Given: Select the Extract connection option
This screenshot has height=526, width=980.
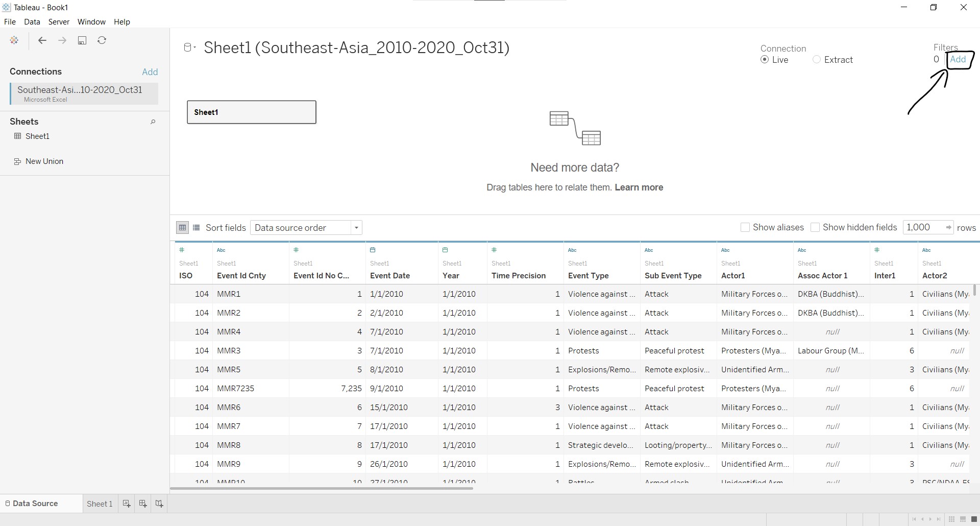Looking at the screenshot, I should pyautogui.click(x=817, y=60).
